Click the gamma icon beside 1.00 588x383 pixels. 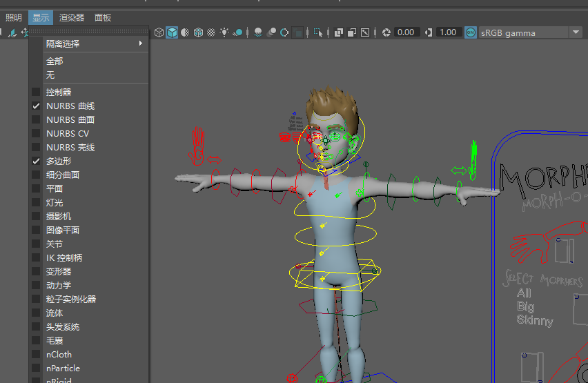(x=429, y=32)
